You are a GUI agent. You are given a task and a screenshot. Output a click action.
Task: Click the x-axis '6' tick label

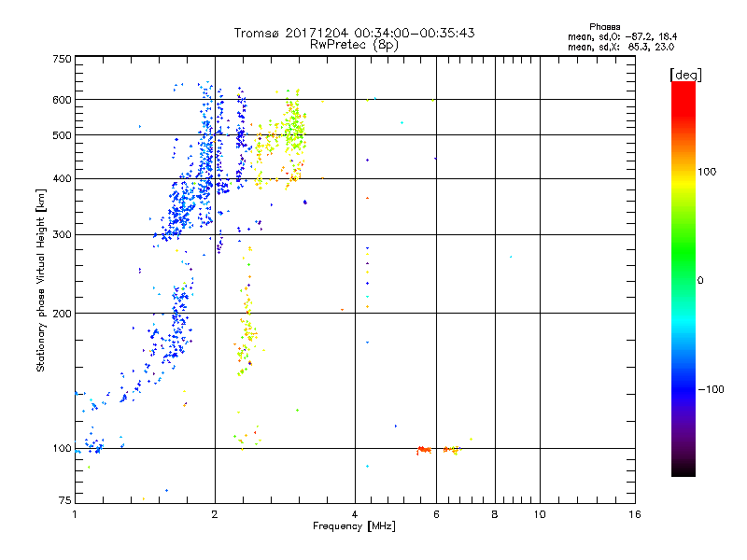pos(436,514)
